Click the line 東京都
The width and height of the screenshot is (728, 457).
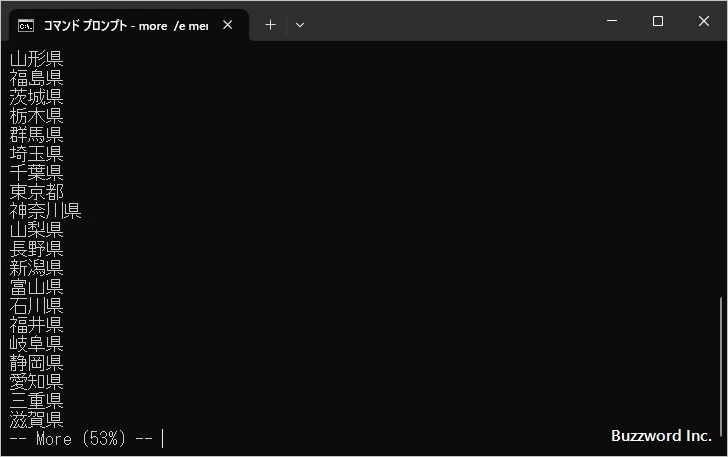coord(36,192)
